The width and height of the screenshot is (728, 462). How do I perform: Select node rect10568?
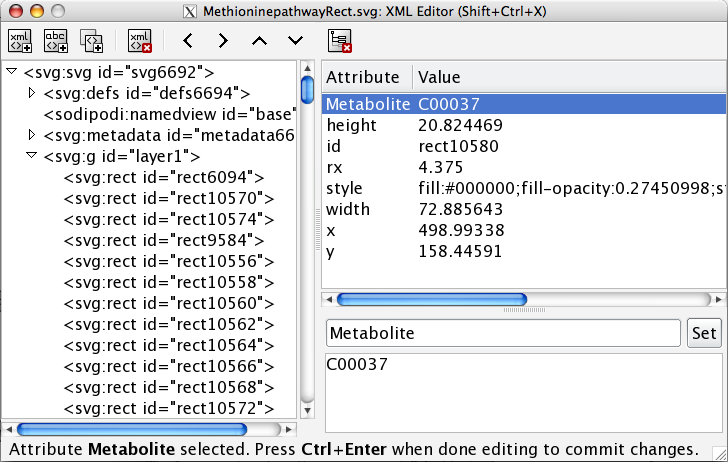[169, 387]
